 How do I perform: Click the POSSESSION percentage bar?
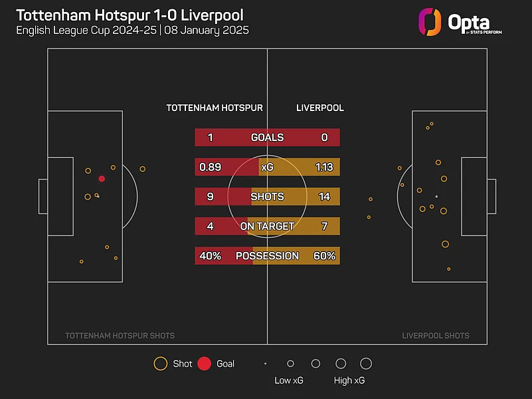267,256
